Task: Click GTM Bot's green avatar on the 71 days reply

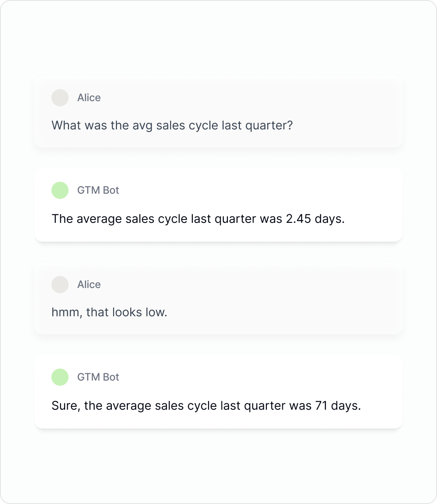Action: [x=60, y=377]
